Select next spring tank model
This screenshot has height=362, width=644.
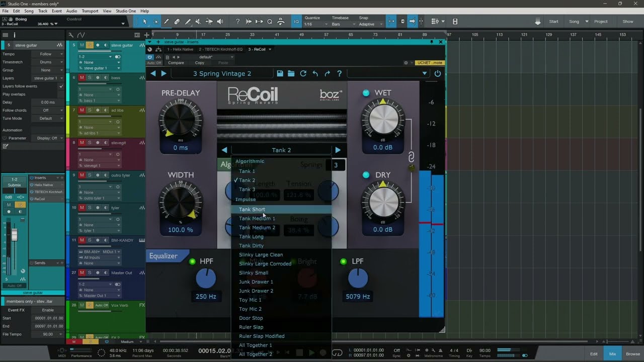338,150
